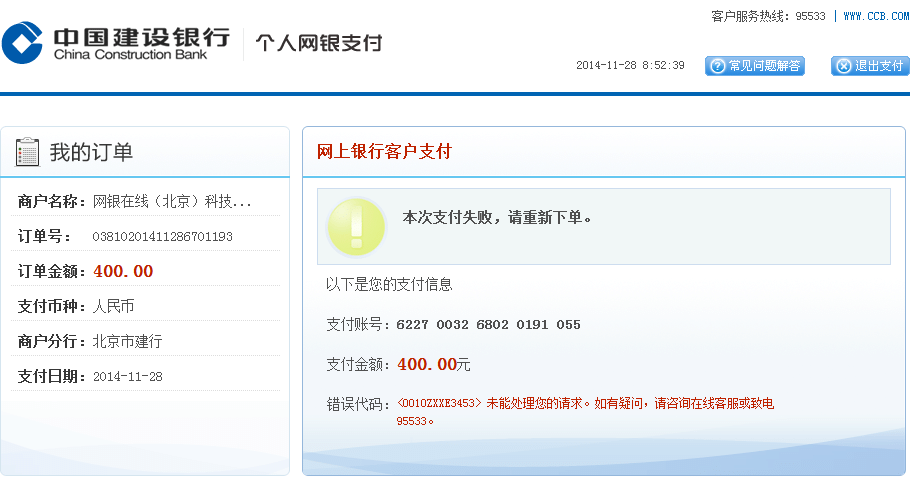Click the China Construction Bank logo emblem
Viewport: 916px width, 482px height.
[x=22, y=43]
